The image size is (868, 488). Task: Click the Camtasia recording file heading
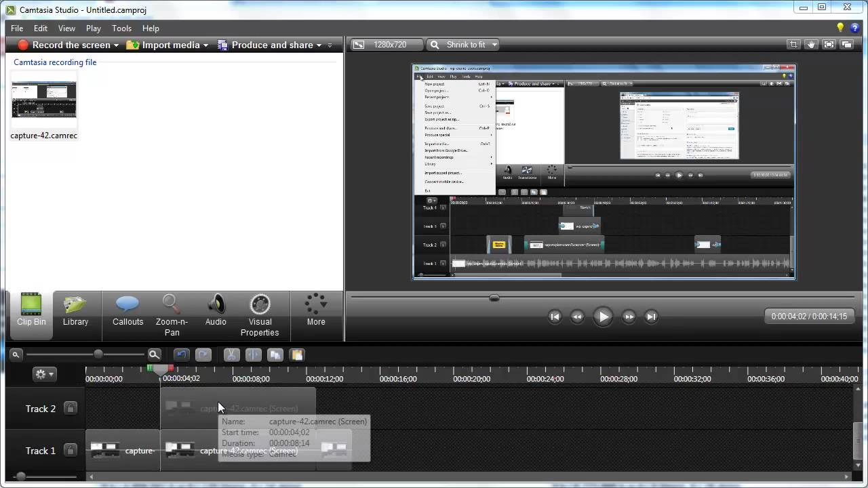coord(55,62)
